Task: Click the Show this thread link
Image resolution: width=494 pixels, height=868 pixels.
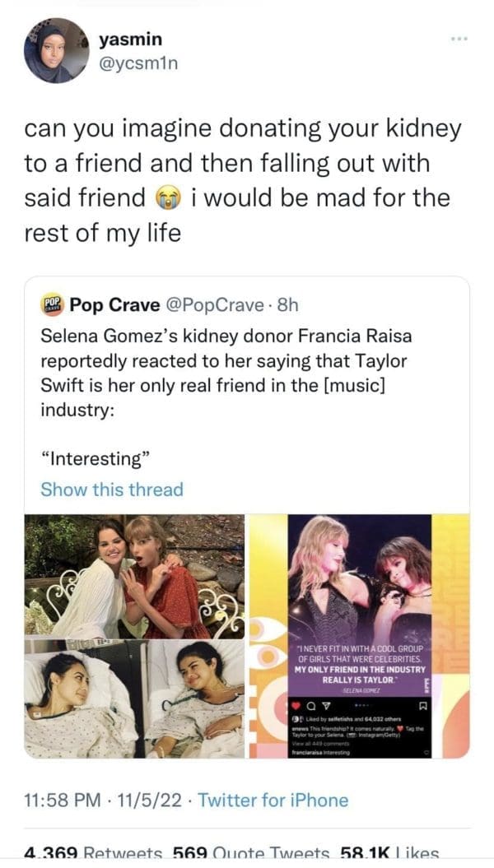Action: [112, 490]
